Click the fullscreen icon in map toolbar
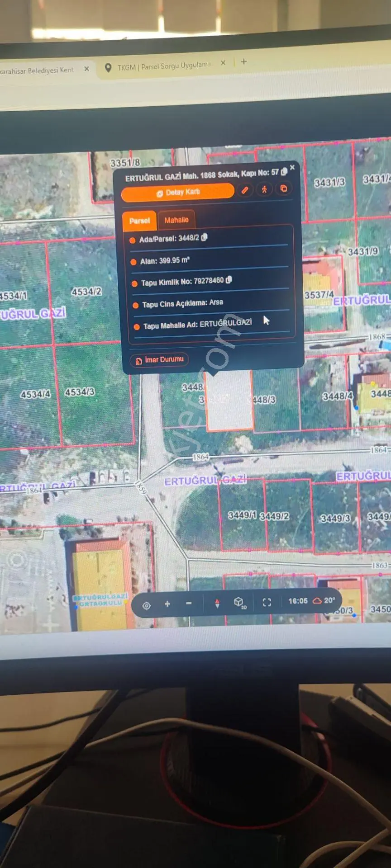The height and width of the screenshot is (868, 391). pyautogui.click(x=267, y=602)
